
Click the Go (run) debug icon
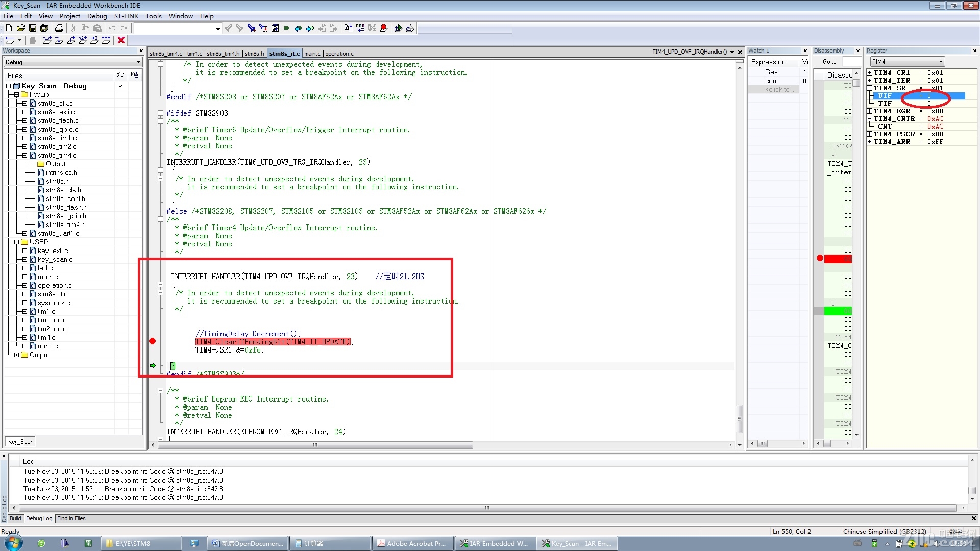pos(106,40)
